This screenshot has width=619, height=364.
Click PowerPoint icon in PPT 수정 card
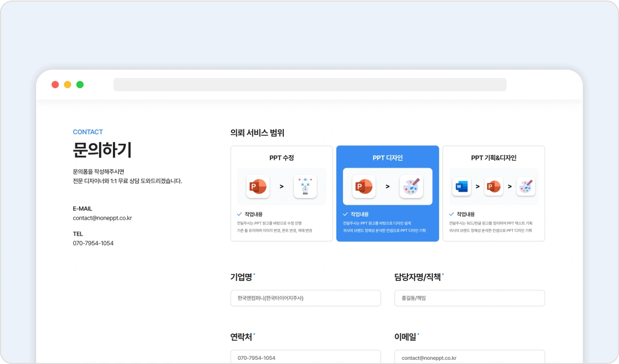[x=258, y=187]
